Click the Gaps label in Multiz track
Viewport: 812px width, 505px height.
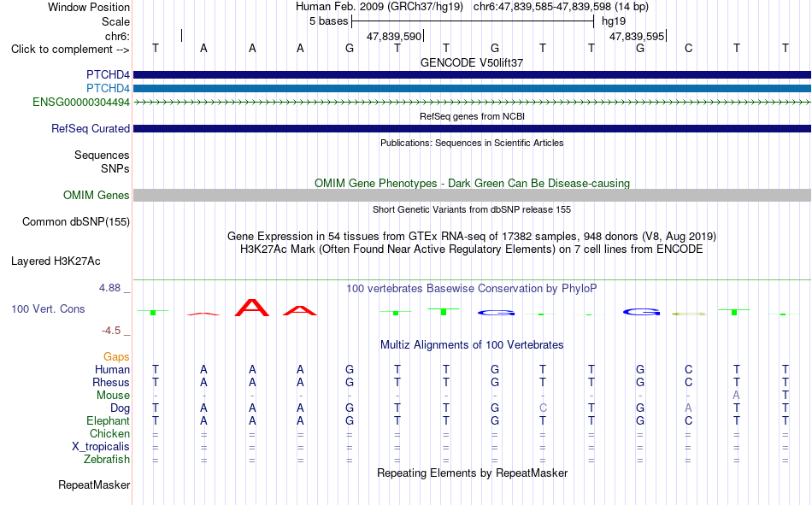pos(116,356)
